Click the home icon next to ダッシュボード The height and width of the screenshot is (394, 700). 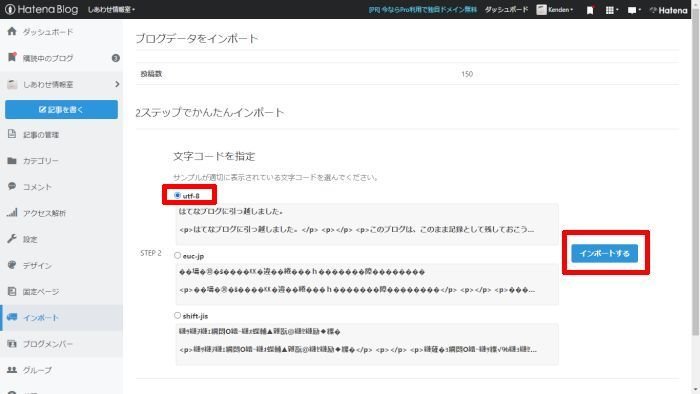click(x=12, y=31)
